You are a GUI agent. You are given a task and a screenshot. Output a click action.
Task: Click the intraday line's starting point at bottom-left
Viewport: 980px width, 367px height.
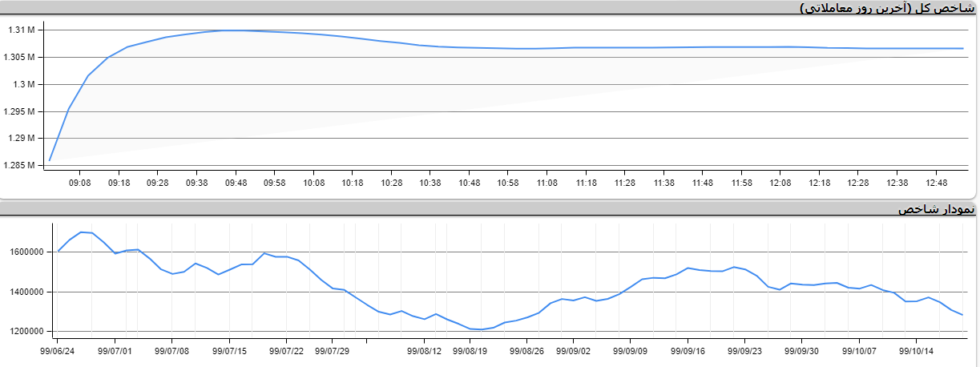pyautogui.click(x=50, y=160)
